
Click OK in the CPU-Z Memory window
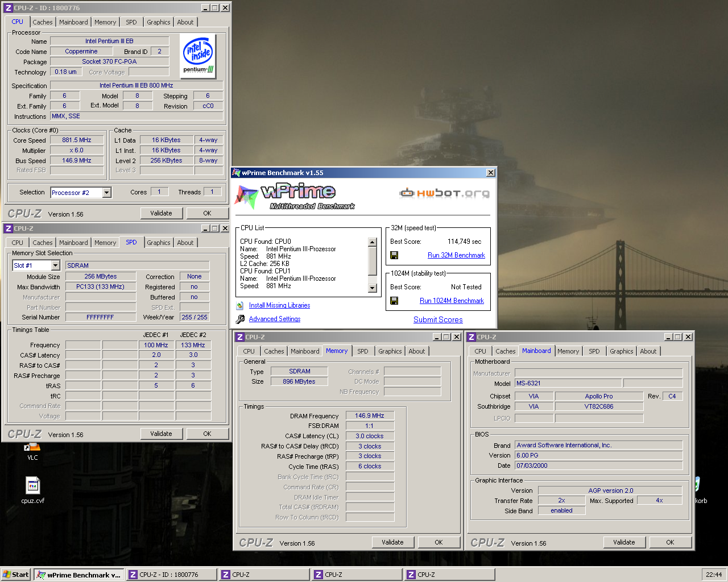439,542
